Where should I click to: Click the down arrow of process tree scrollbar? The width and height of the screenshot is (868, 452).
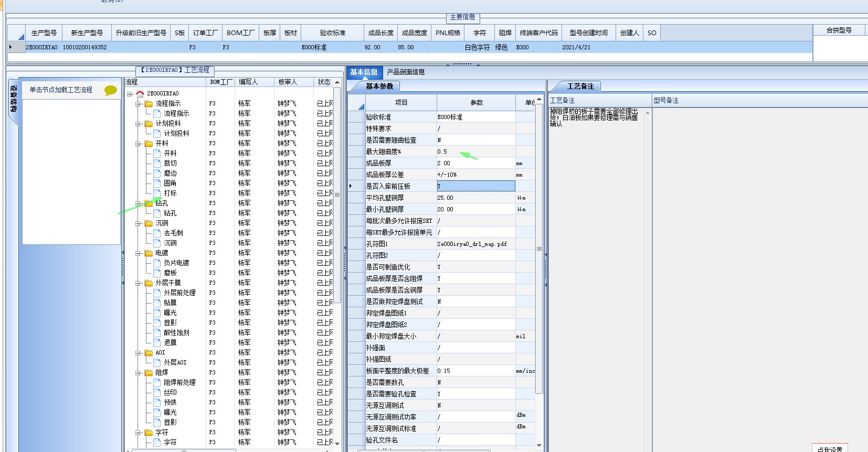337,444
